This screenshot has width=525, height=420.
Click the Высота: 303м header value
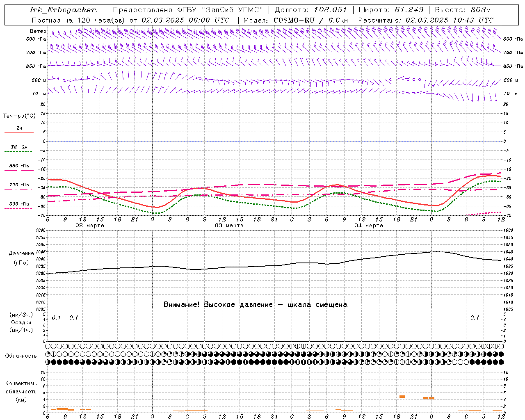(x=463, y=10)
